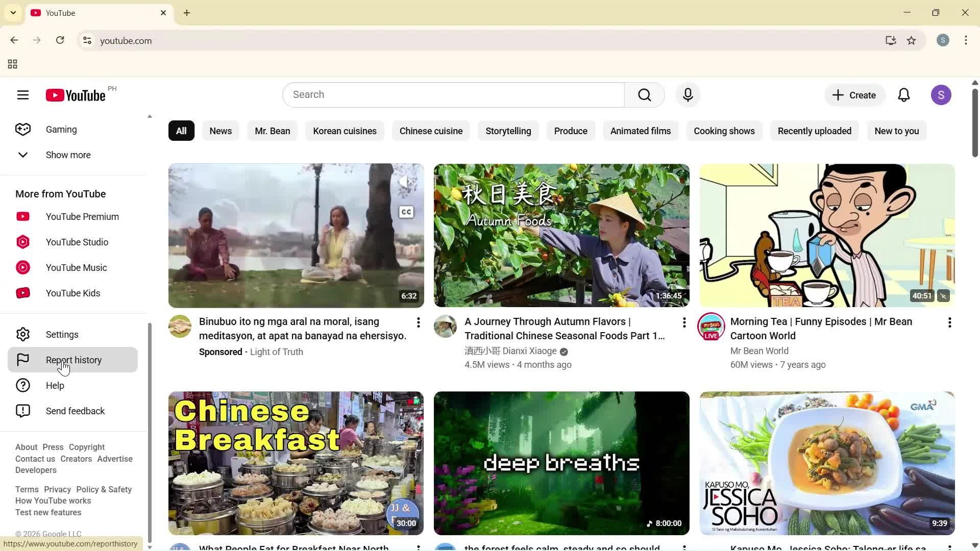The height and width of the screenshot is (551, 980).
Task: Install YouTube from the address bar icon
Action: coord(890,40)
